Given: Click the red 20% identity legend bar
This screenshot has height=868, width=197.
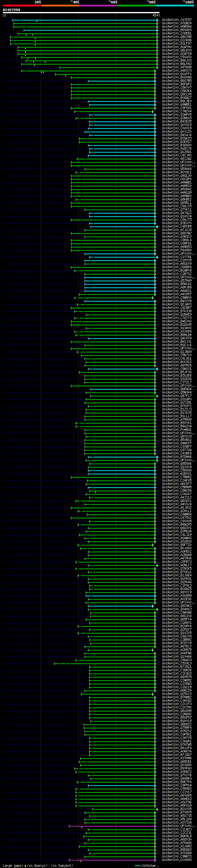Looking at the screenshot, I should 22,6.
